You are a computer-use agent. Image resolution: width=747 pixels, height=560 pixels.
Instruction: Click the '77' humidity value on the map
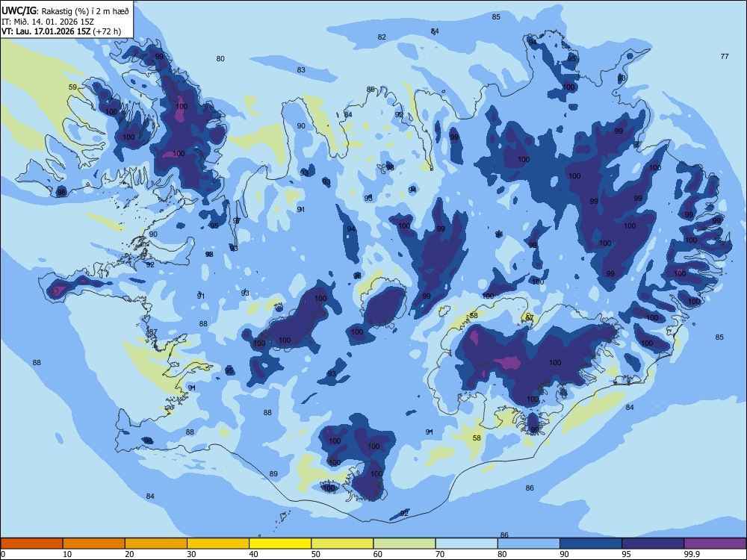coord(725,56)
